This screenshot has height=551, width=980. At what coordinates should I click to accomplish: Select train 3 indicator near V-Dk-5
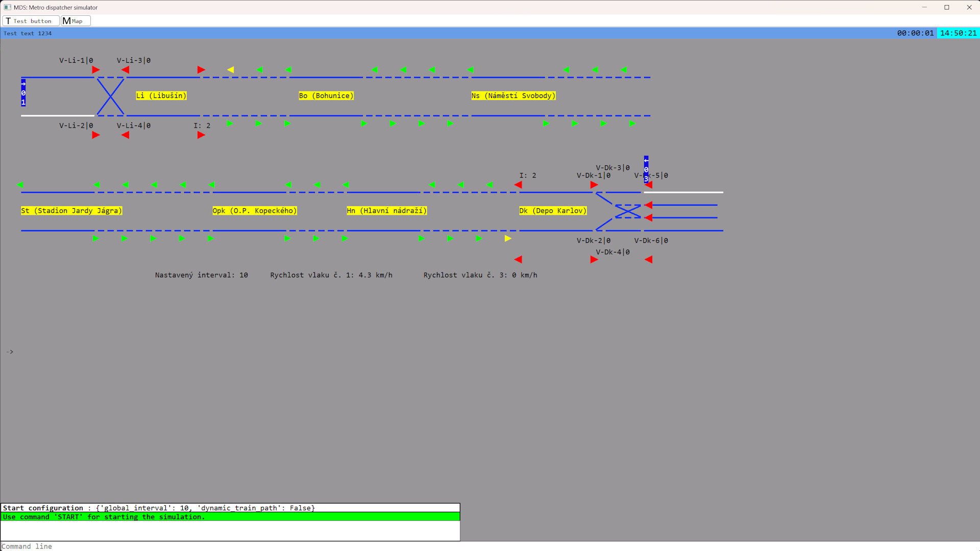(646, 168)
